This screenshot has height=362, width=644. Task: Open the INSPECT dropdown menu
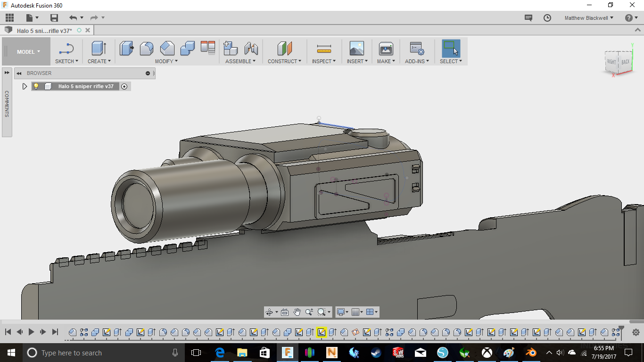[x=324, y=61]
